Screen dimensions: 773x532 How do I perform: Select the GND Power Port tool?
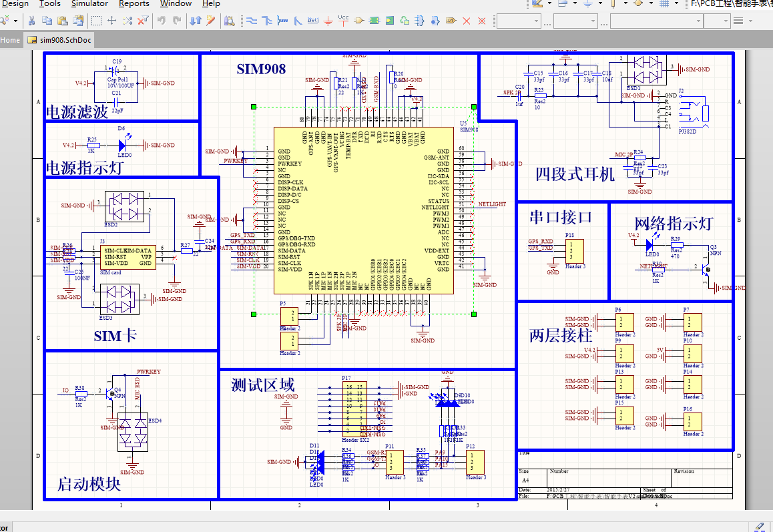[x=328, y=21]
